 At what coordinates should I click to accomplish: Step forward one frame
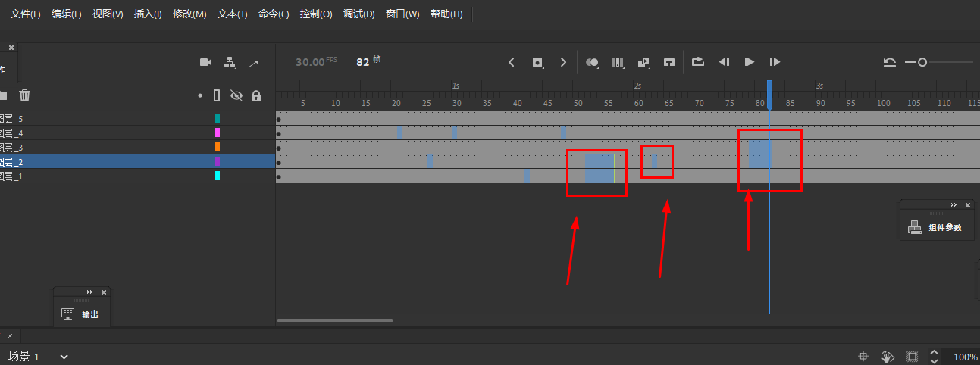(x=775, y=62)
